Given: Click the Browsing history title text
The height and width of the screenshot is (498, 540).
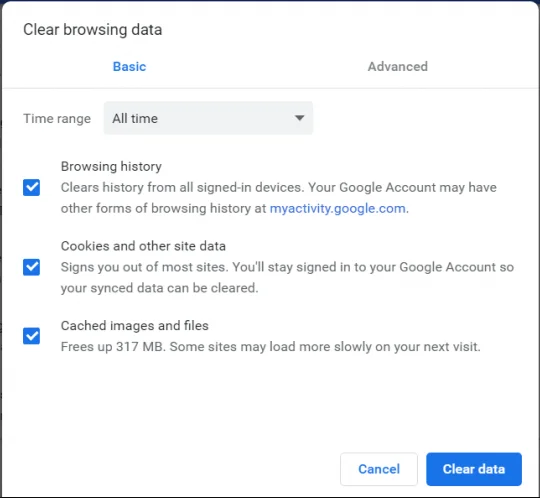Looking at the screenshot, I should [111, 166].
